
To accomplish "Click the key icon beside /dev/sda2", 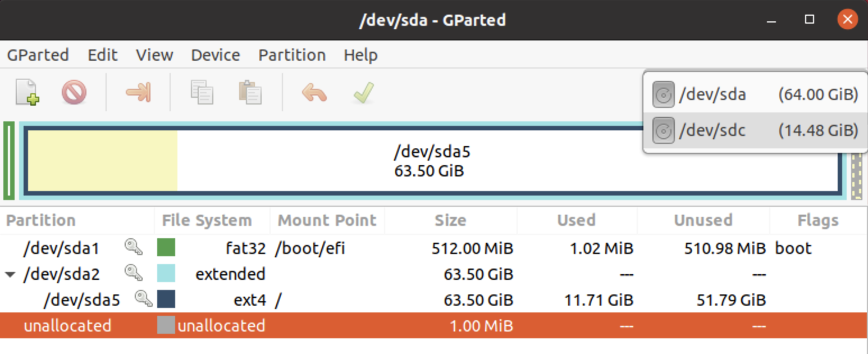I will [133, 274].
